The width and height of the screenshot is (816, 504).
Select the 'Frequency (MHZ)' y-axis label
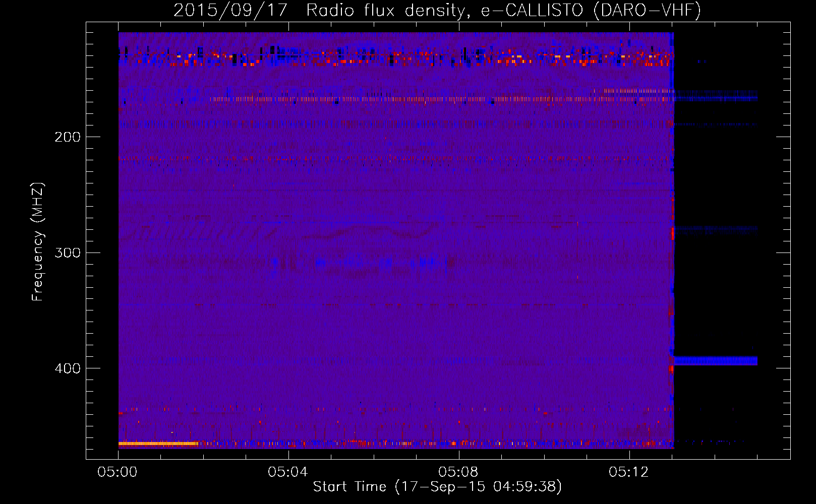pyautogui.click(x=38, y=241)
